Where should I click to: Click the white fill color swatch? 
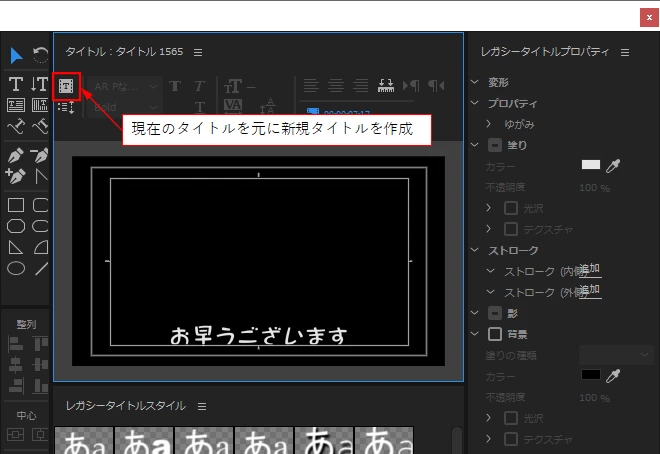591,165
